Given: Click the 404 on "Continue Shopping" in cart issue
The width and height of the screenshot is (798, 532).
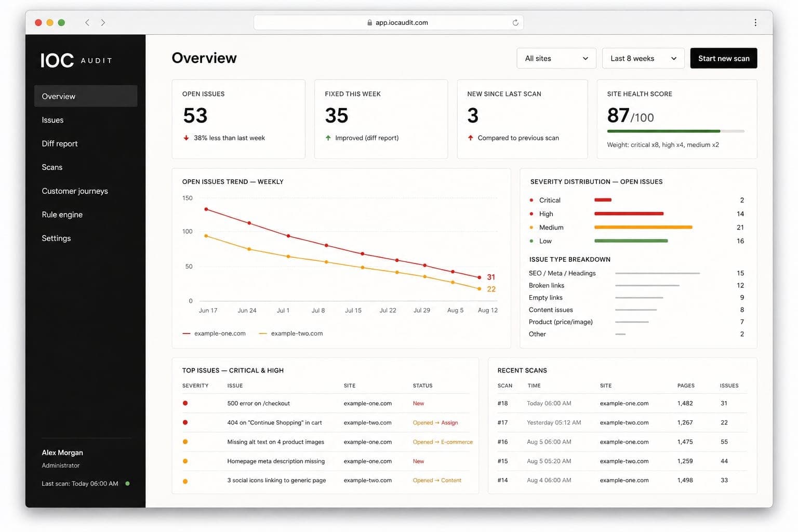Looking at the screenshot, I should click(274, 423).
